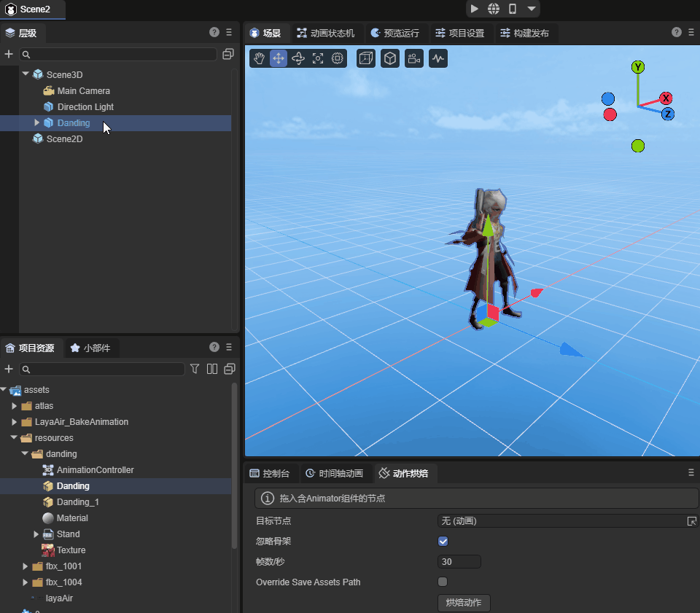The height and width of the screenshot is (613, 700).
Task: Click the globe browser preview icon
Action: pyautogui.click(x=494, y=9)
